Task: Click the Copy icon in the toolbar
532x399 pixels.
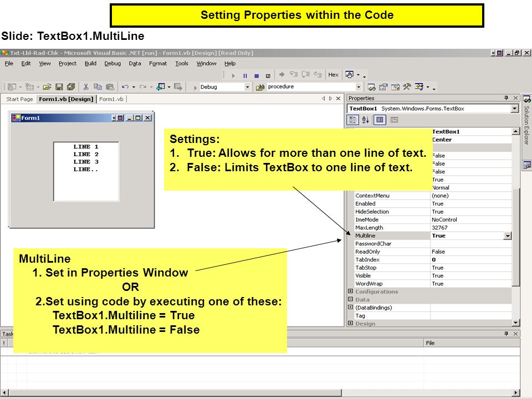Action: click(98, 87)
